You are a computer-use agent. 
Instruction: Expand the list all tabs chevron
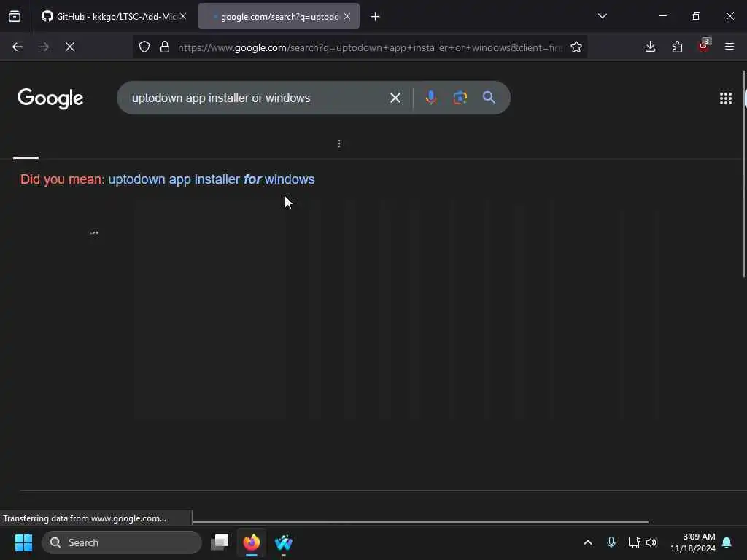tap(602, 16)
